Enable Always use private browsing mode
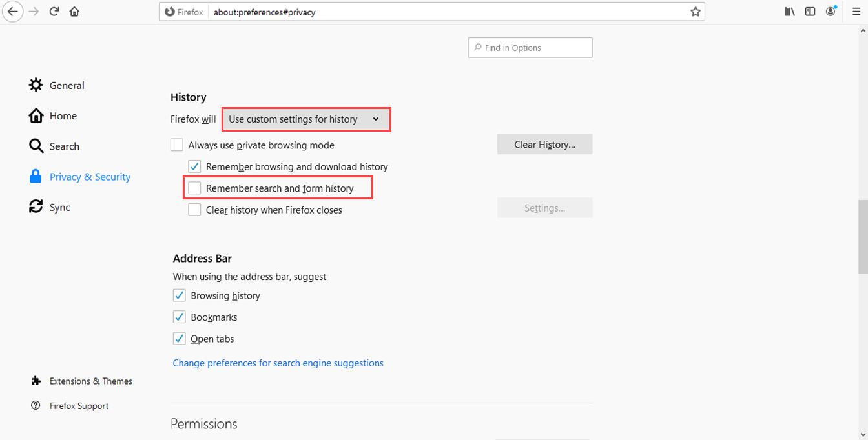The width and height of the screenshot is (868, 440). [177, 145]
